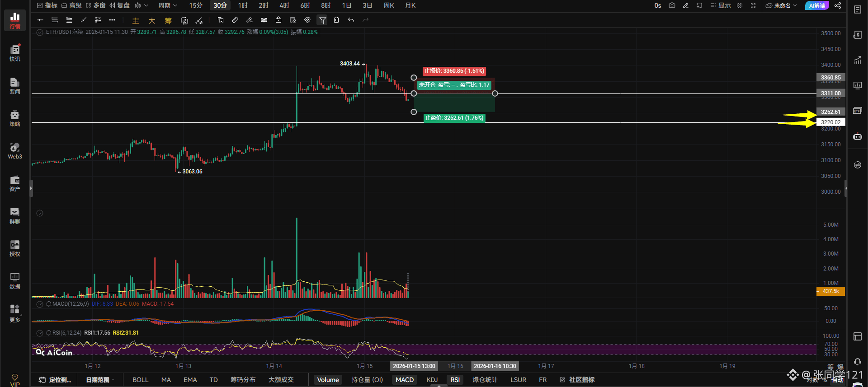The image size is (868, 387).
Task: Open the 授权 authorization sidebar icon
Action: 15,248
